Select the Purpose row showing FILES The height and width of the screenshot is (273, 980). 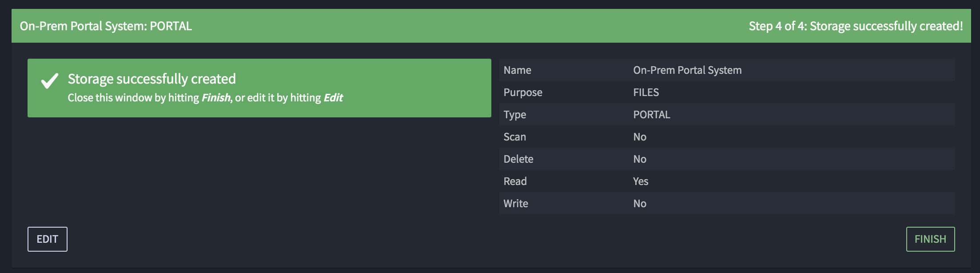727,92
